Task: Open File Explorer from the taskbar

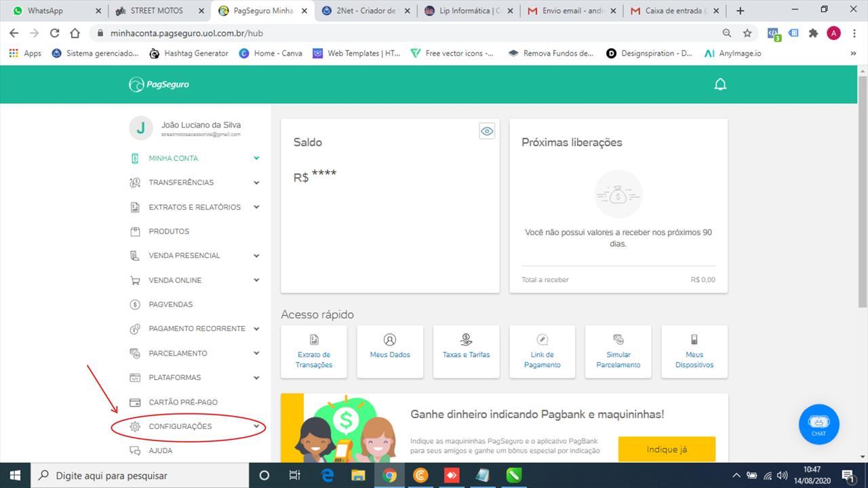Action: click(358, 475)
